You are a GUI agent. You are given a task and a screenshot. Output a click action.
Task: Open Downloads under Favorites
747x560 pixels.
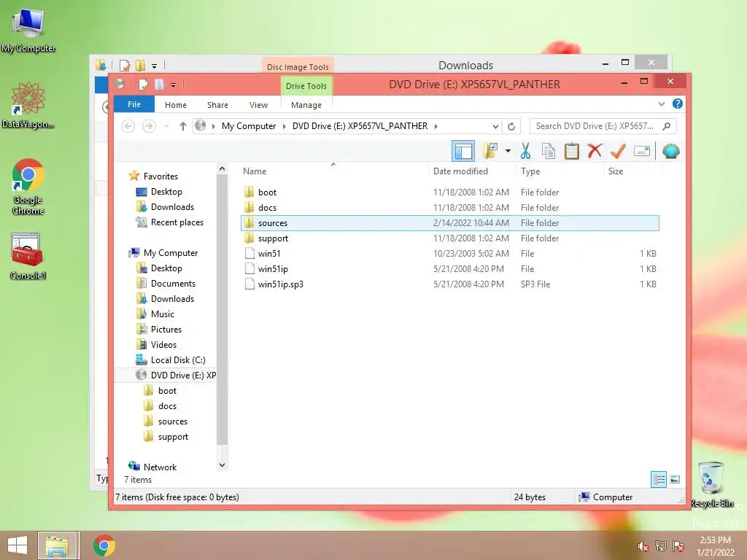[172, 207]
